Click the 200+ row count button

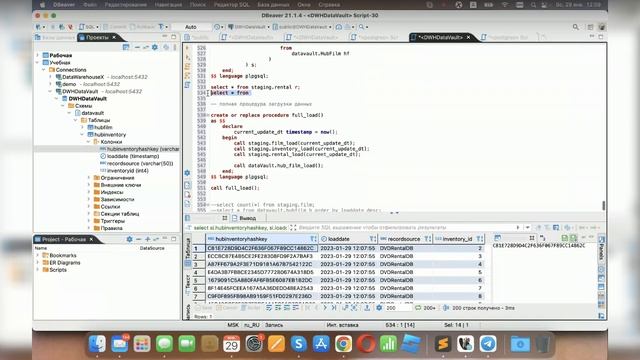coord(425,308)
